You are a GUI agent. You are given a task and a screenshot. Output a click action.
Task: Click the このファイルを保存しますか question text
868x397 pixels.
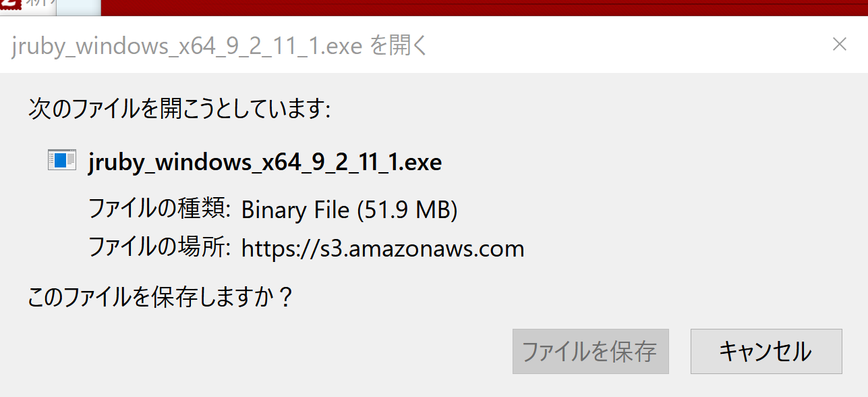pos(160,297)
